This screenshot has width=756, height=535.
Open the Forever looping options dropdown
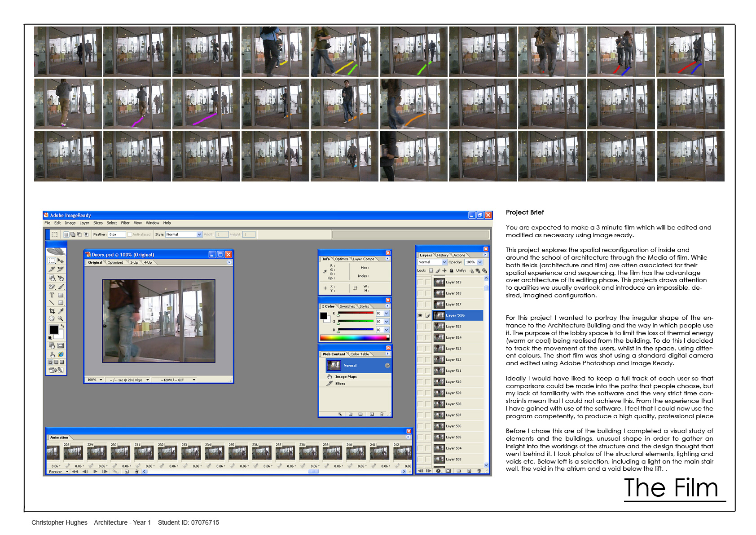(59, 472)
